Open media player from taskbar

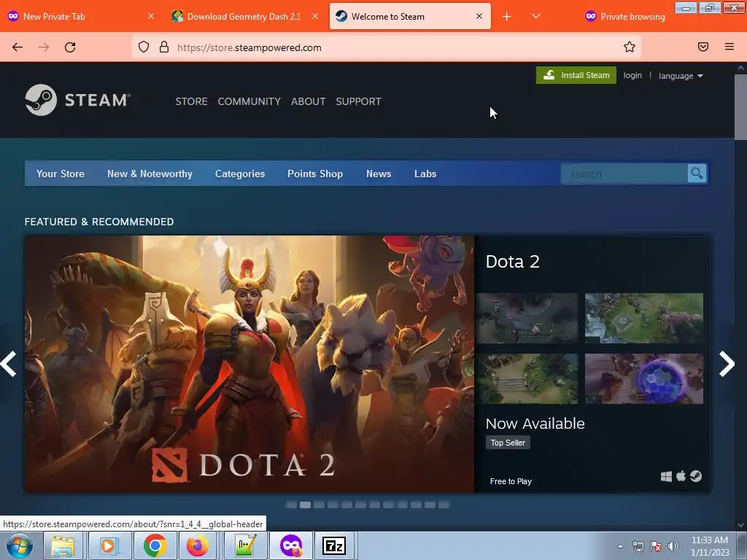(x=109, y=545)
